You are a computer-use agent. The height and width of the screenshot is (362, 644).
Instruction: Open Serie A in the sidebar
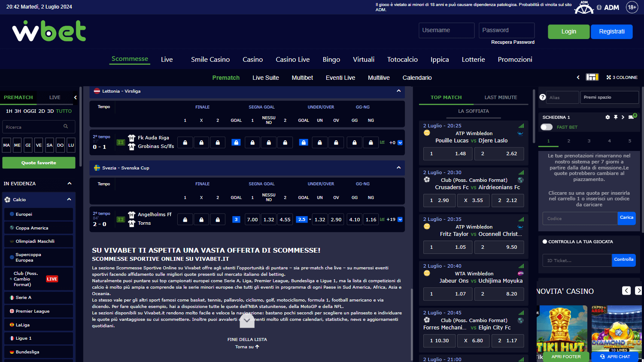39,298
